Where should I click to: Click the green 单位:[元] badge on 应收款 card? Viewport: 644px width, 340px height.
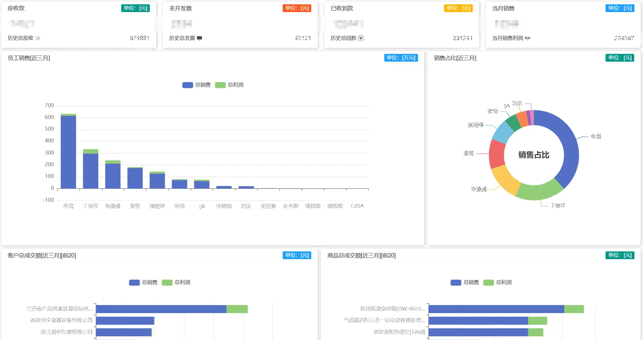tap(136, 8)
